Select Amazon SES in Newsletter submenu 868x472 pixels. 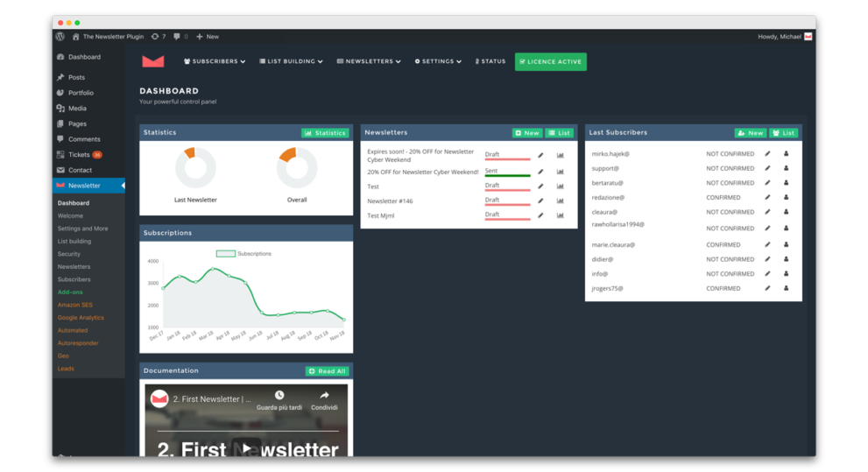pos(74,305)
